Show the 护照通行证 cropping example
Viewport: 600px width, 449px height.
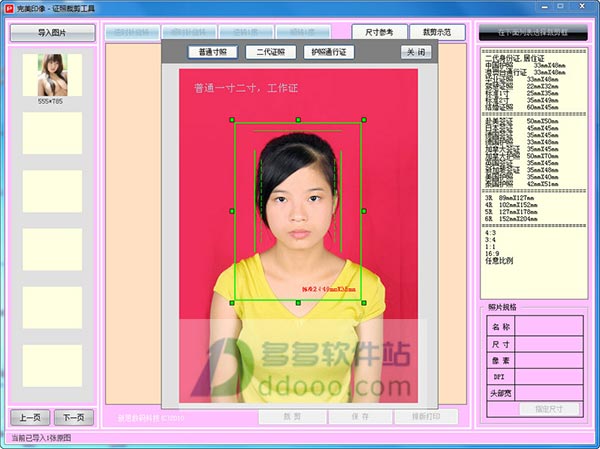click(x=329, y=52)
